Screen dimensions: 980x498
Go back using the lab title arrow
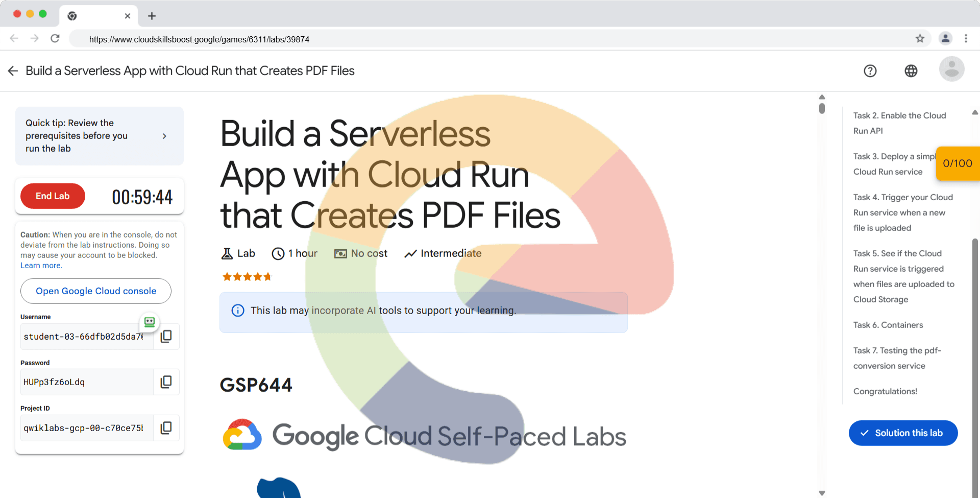pos(13,71)
